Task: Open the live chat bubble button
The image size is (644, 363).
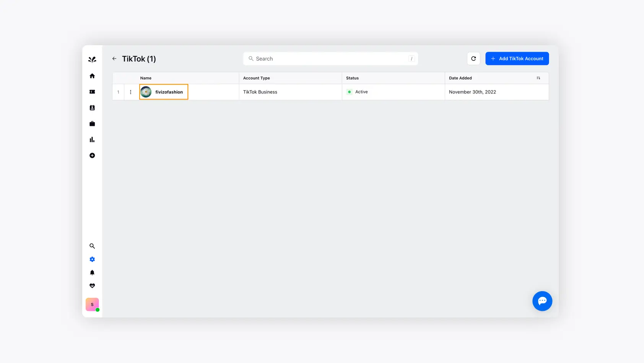Action: [542, 301]
